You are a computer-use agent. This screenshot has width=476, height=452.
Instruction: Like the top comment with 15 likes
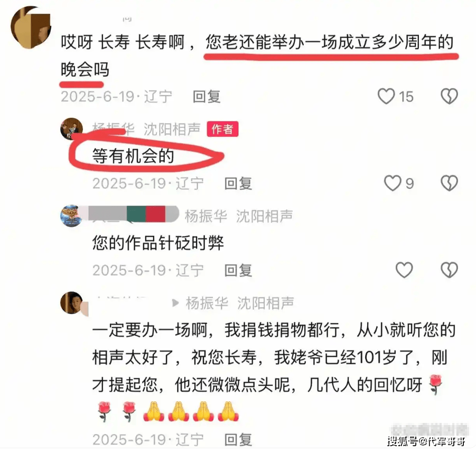point(386,96)
